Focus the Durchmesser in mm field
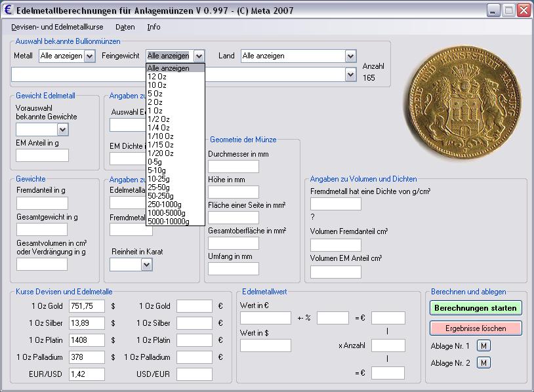The width and height of the screenshot is (534, 392). coord(233,167)
